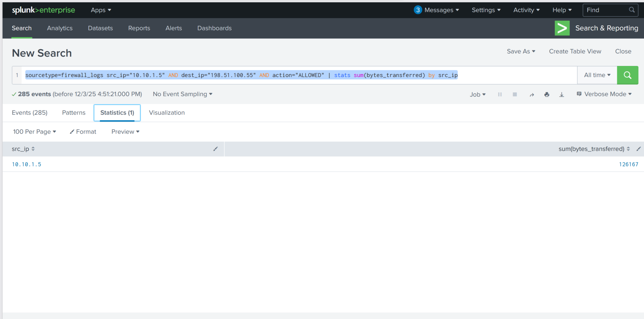Viewport: 644px width, 319px height.
Task: Open the Datasets nav item
Action: [100, 28]
